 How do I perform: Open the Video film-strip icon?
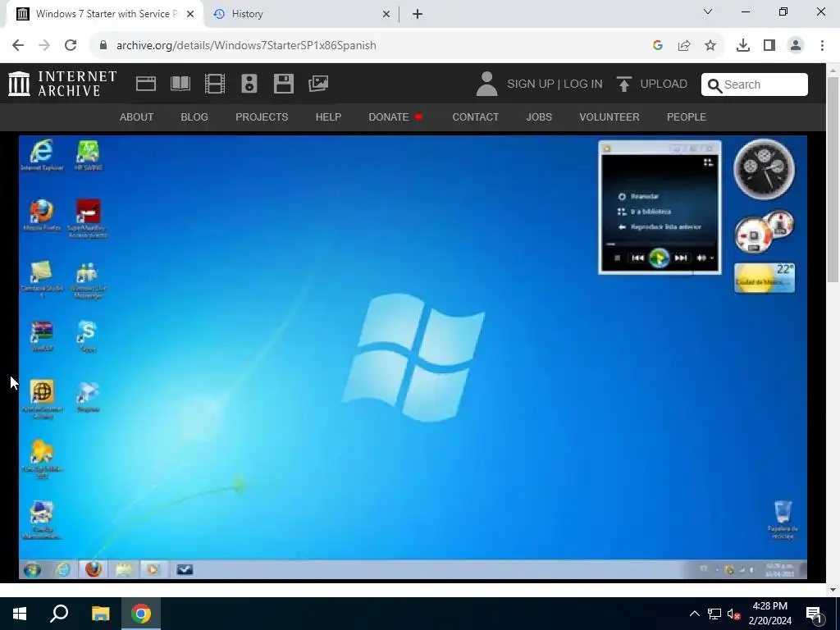coord(215,84)
